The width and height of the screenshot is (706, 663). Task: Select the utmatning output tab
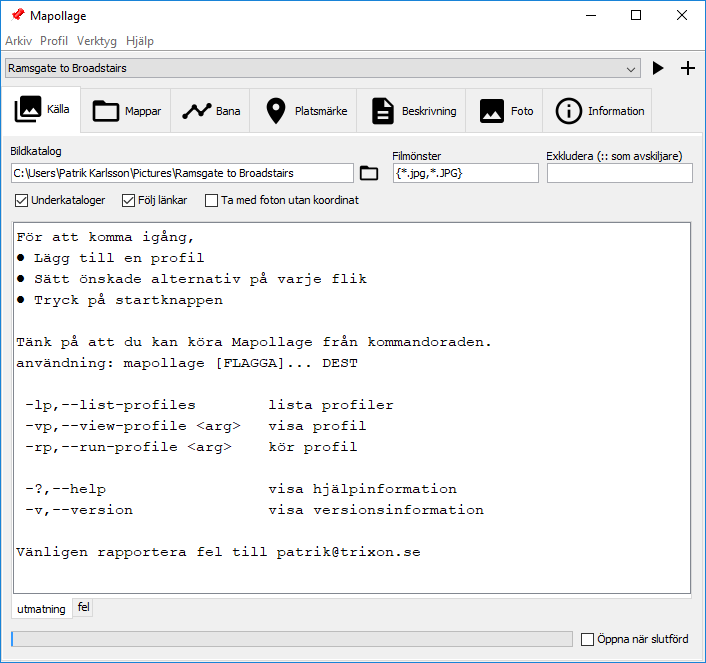click(41, 609)
